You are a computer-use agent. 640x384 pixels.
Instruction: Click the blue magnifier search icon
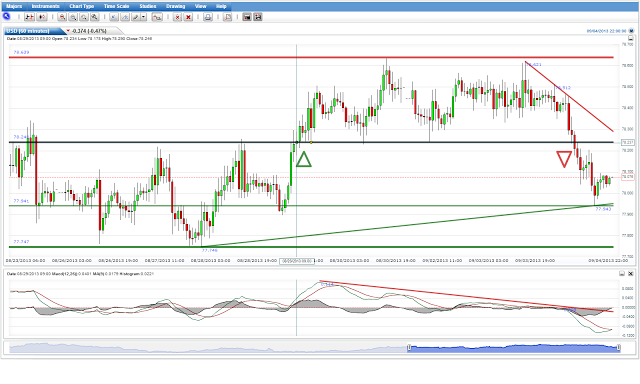(x=7, y=16)
